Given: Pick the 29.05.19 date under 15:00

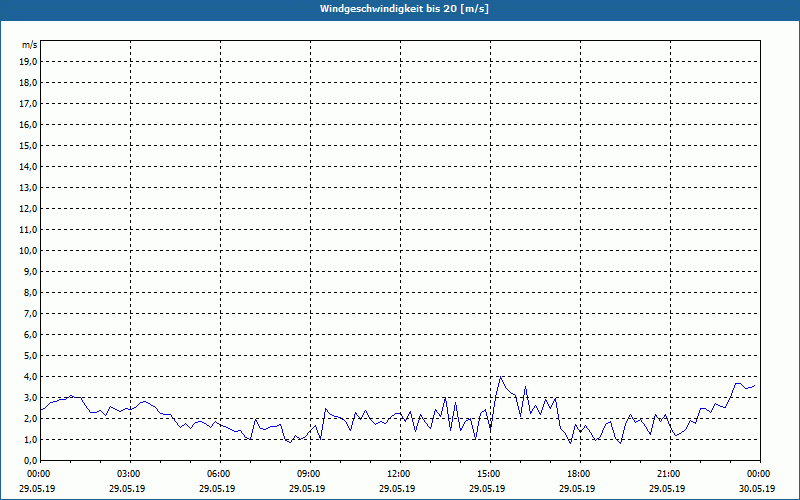Looking at the screenshot, I should pyautogui.click(x=487, y=488).
